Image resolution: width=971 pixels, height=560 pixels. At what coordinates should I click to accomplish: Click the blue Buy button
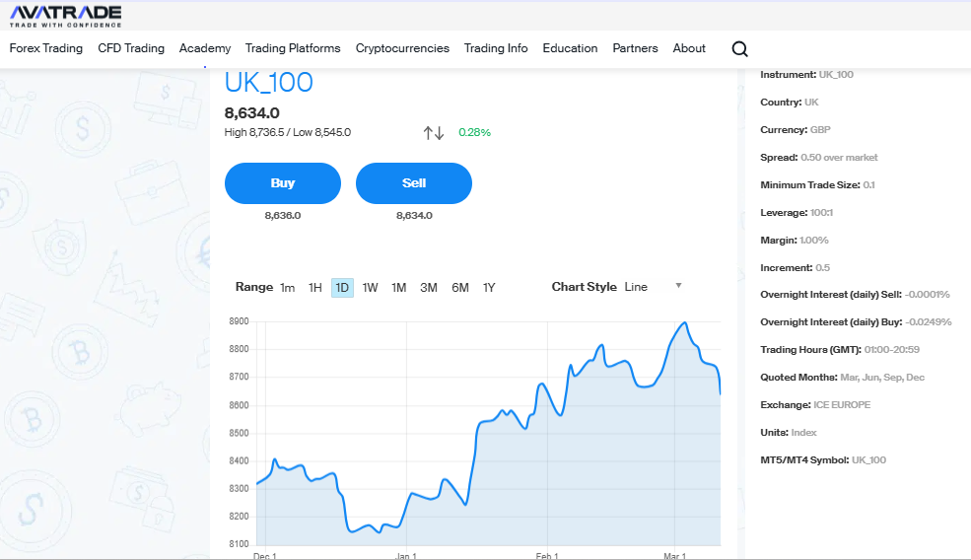point(283,183)
